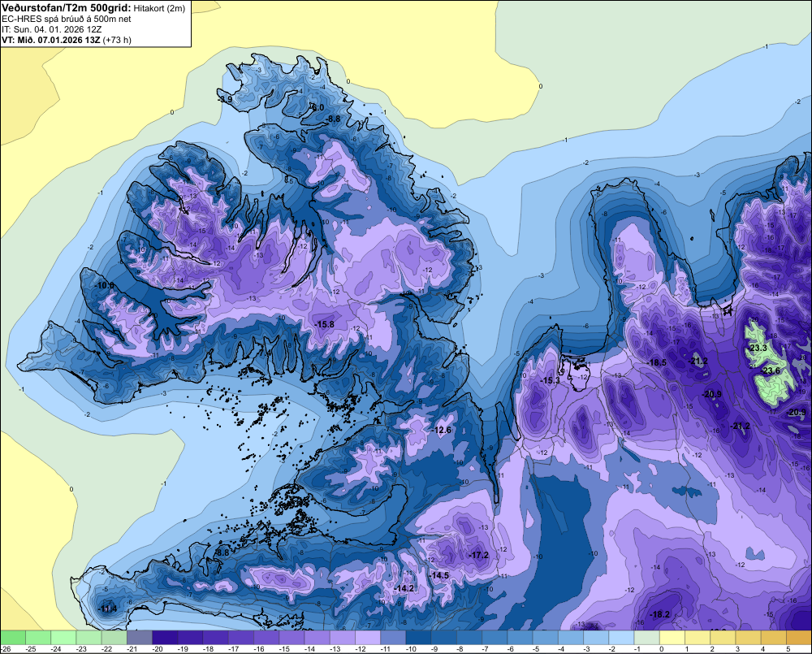Click the light lilac legend swatch above -12

click(x=368, y=638)
